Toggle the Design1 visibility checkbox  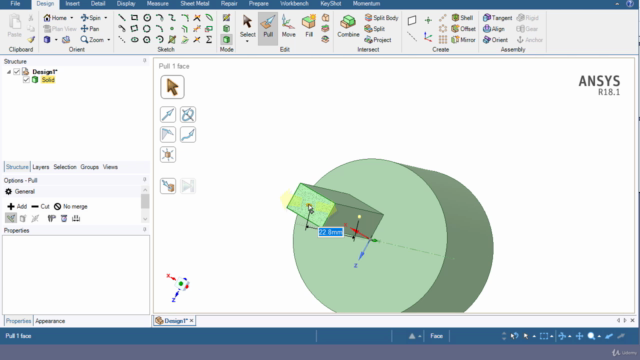17,72
